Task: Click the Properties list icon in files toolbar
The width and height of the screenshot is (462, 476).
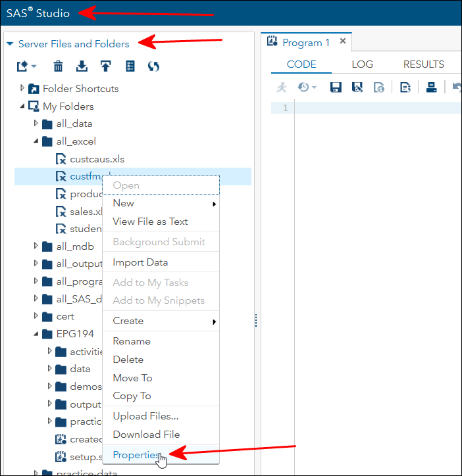Action: 130,66
